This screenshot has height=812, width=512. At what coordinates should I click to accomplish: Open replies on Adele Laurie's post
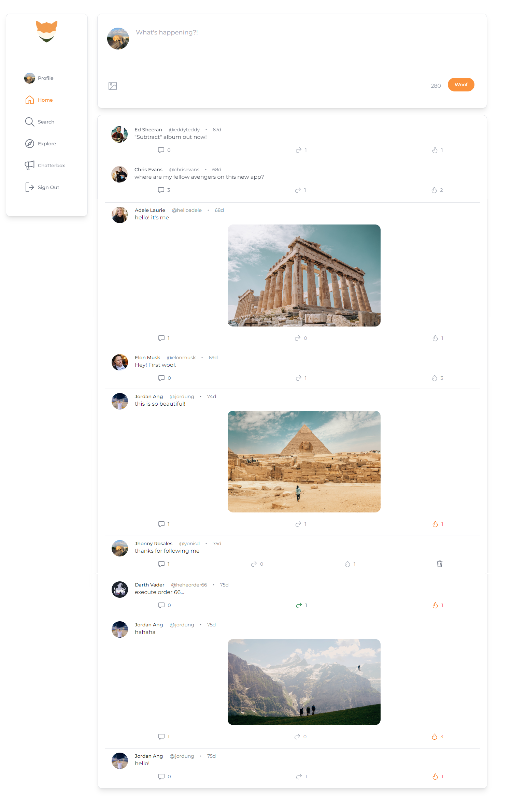pyautogui.click(x=161, y=338)
